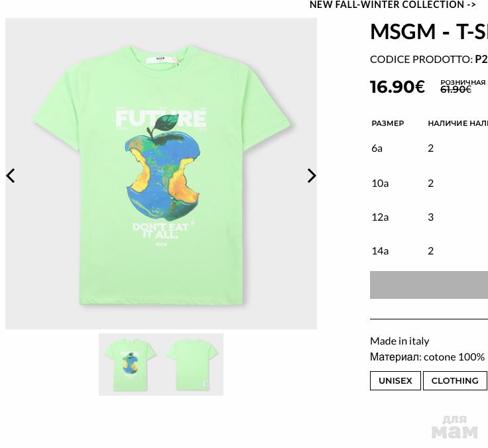Choose size 12a row

pyautogui.click(x=429, y=217)
